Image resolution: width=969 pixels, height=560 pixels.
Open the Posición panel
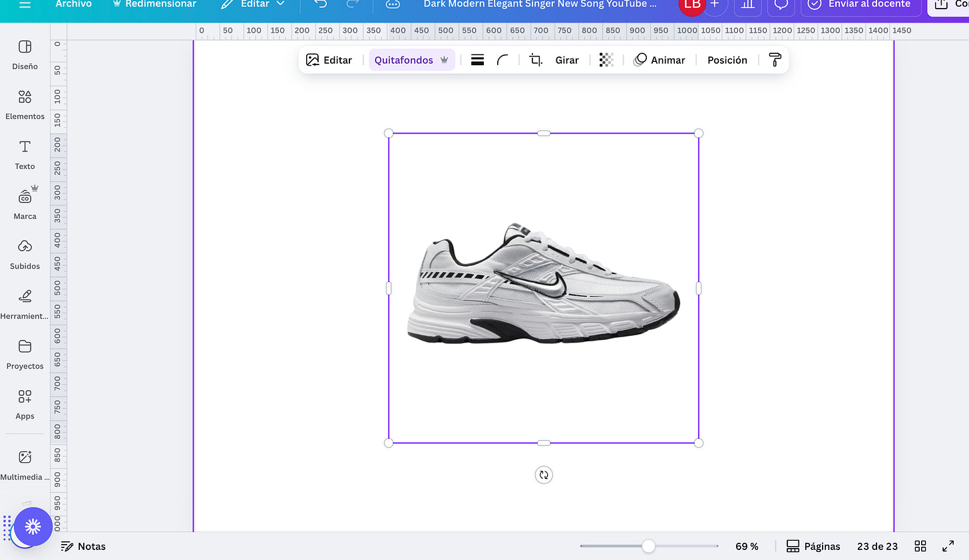click(727, 60)
